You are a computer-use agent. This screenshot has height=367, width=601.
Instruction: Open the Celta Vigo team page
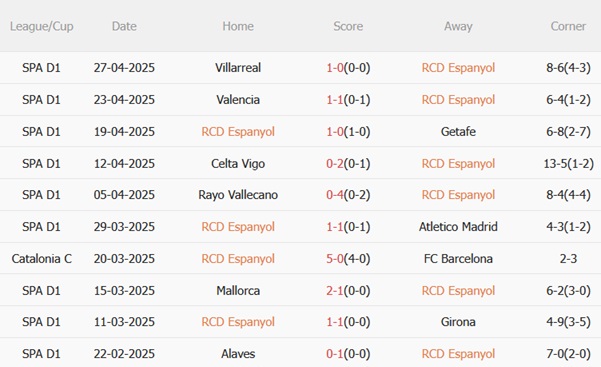(x=238, y=164)
